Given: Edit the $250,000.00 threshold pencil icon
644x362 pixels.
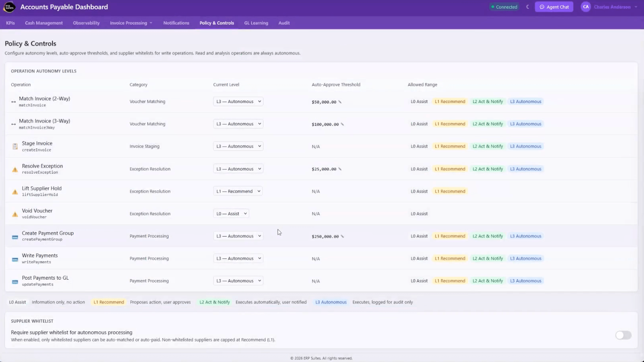Looking at the screenshot, I should [x=342, y=236].
